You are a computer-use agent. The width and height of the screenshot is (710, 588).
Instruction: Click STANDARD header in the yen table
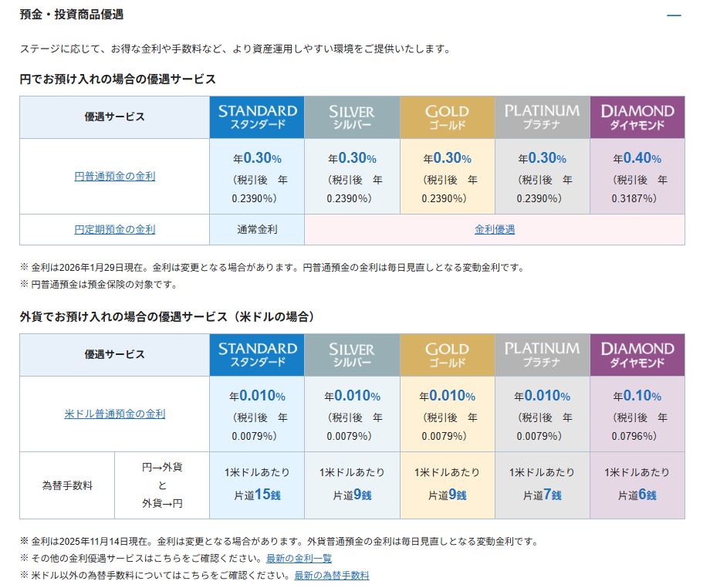click(257, 117)
